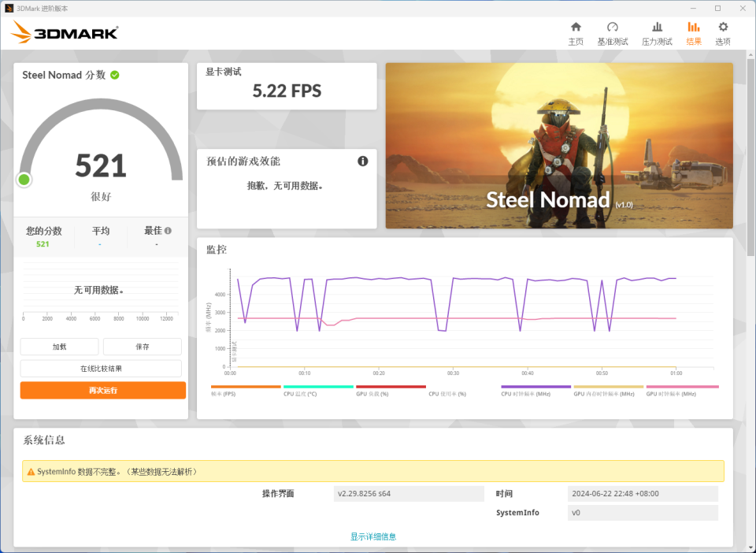Click the SystemInfo field showing v0
The width and height of the screenshot is (756, 553).
pyautogui.click(x=643, y=513)
